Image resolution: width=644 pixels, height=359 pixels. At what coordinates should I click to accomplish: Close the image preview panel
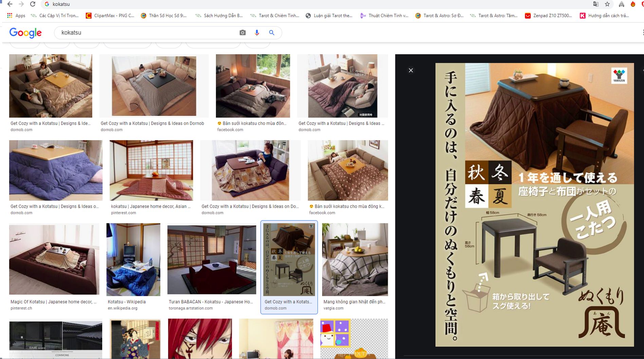point(411,70)
